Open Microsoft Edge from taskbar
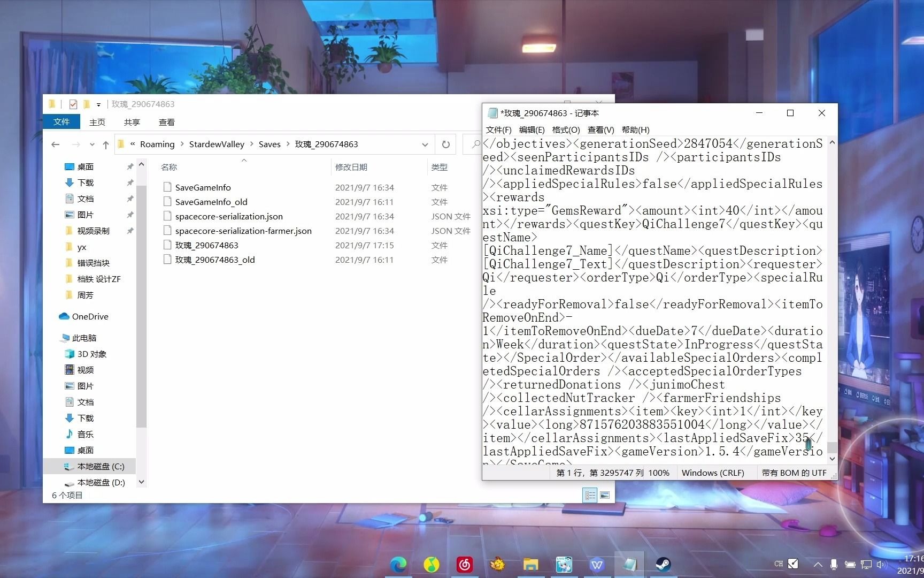Image resolution: width=924 pixels, height=578 pixels. (398, 564)
